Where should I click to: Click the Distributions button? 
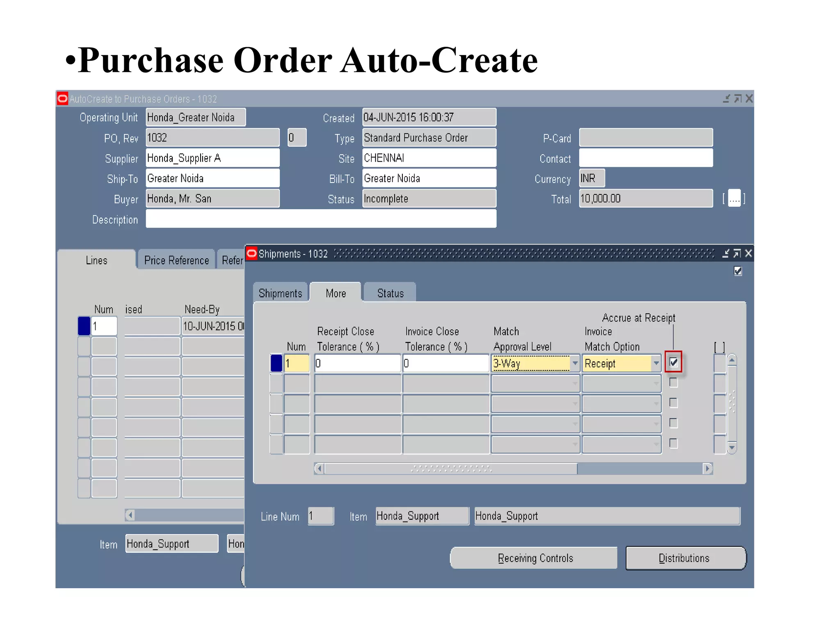click(x=686, y=558)
